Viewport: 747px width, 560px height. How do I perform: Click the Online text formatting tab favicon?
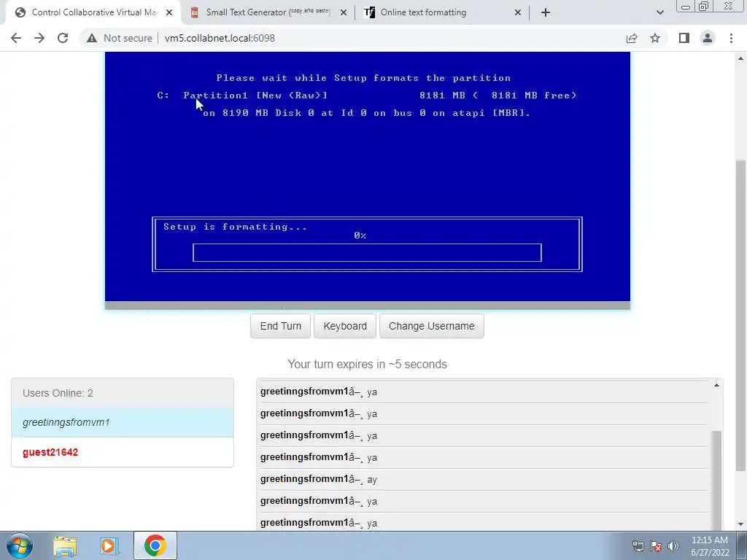[369, 12]
